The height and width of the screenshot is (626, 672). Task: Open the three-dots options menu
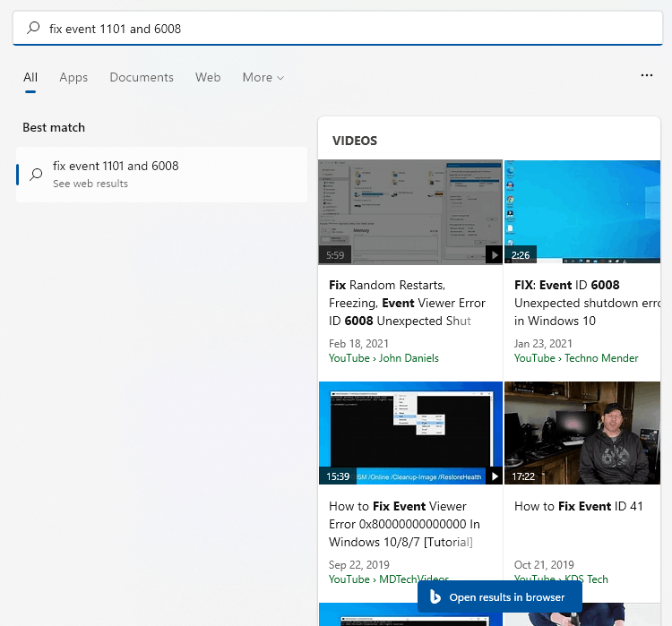pos(647,75)
